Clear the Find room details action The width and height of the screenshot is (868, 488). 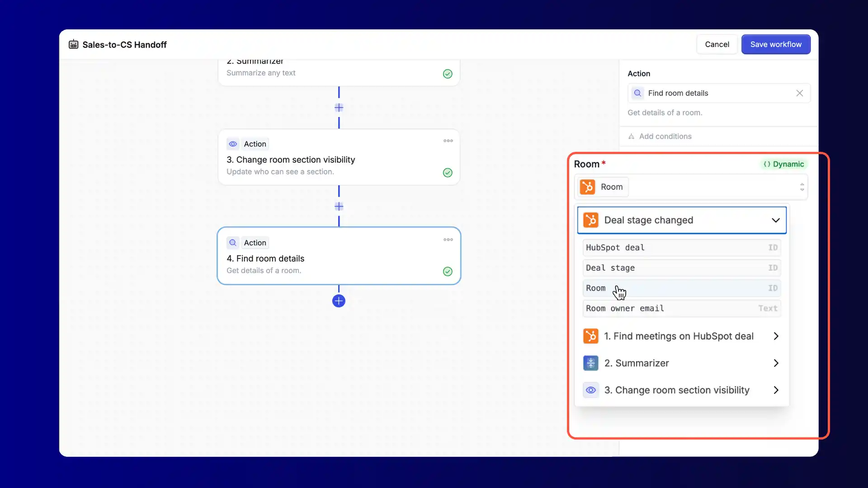click(799, 93)
